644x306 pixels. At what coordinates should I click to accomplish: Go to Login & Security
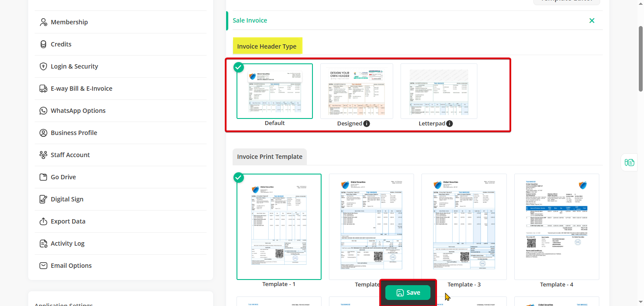(x=121, y=66)
